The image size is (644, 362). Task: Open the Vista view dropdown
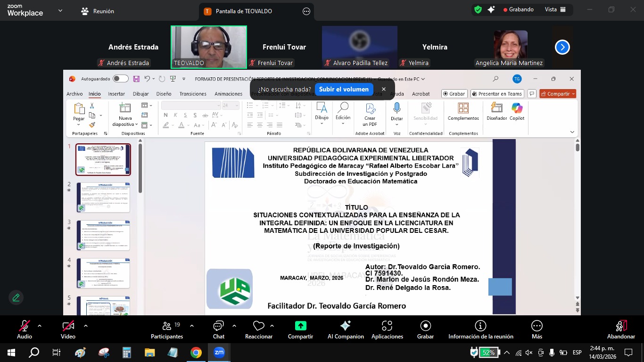coord(554,9)
